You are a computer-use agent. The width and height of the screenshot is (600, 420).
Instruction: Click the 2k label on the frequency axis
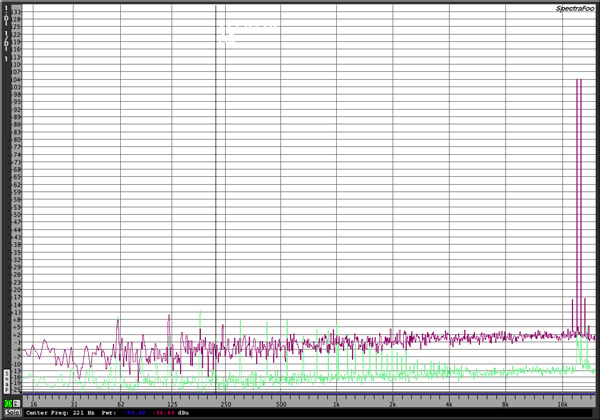(x=393, y=404)
